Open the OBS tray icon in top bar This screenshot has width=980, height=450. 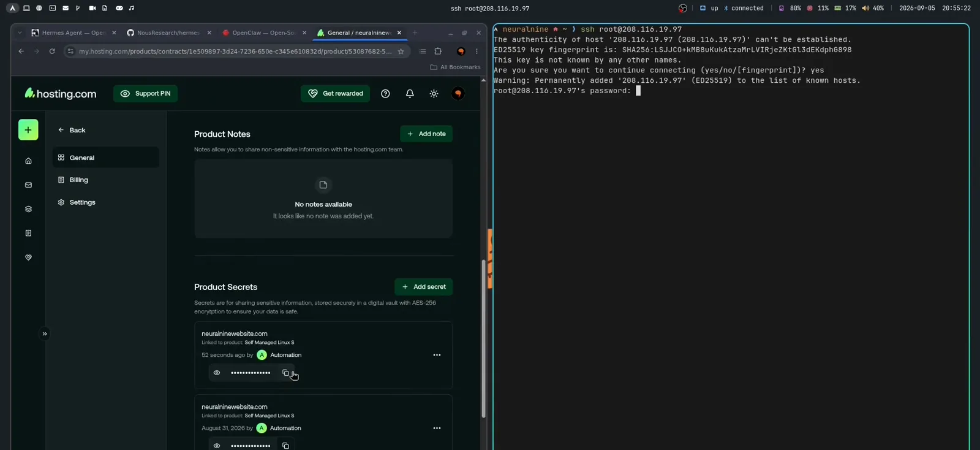[683, 9]
